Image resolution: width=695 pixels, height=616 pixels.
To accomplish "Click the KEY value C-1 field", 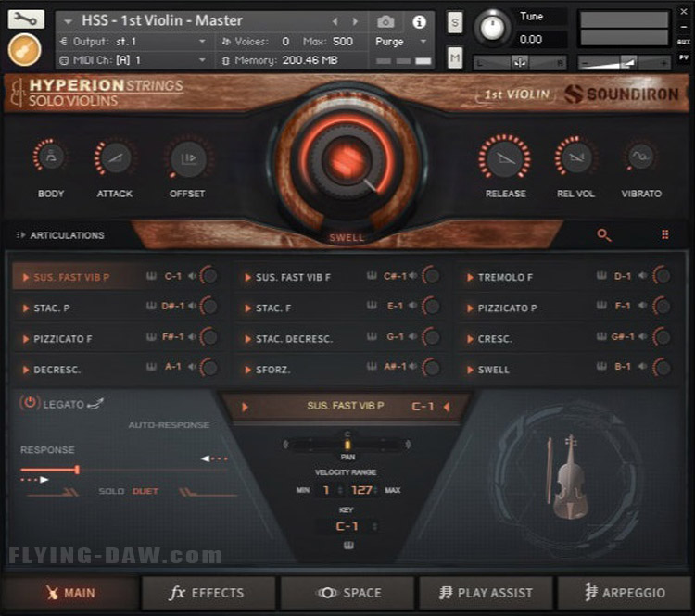I will [347, 526].
